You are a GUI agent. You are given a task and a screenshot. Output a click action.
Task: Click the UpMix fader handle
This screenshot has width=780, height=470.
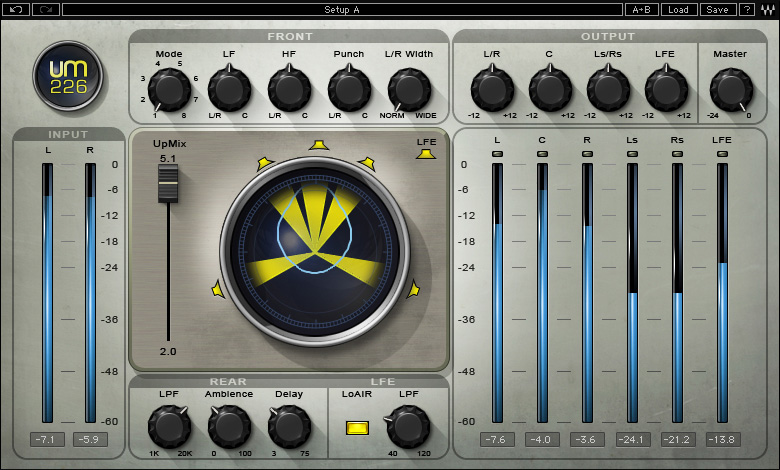[168, 183]
